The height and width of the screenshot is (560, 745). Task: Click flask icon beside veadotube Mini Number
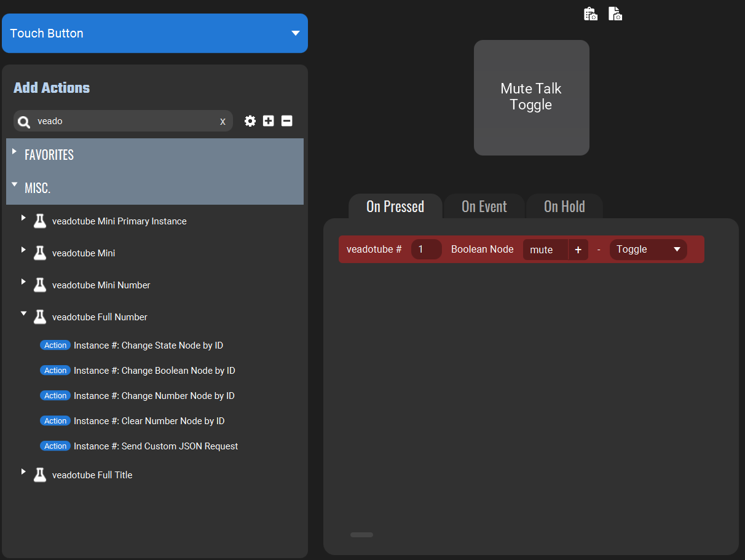point(40,285)
